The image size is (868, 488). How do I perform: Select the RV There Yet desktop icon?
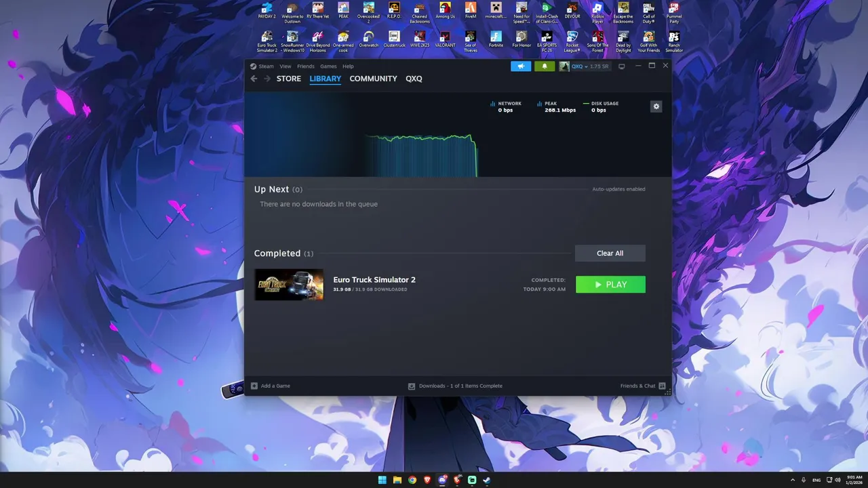(317, 12)
